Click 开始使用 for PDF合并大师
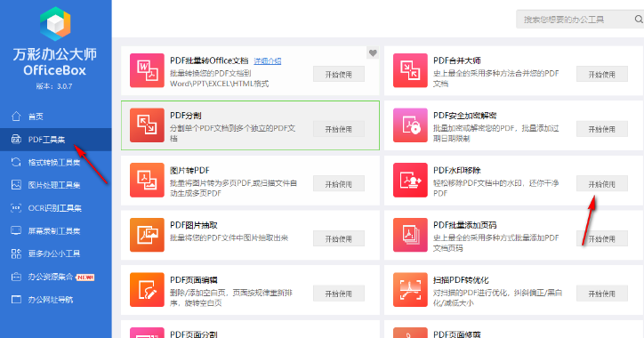This screenshot has height=338, width=644. (601, 75)
